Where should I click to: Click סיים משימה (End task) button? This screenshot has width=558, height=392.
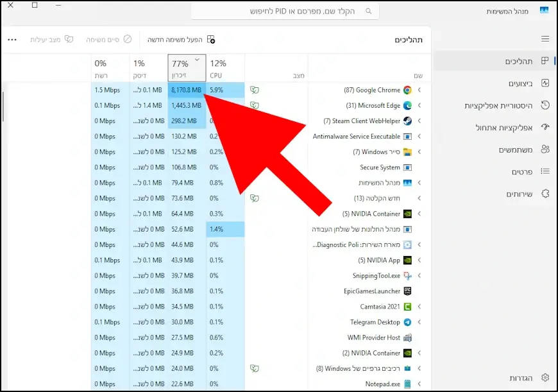tap(108, 39)
